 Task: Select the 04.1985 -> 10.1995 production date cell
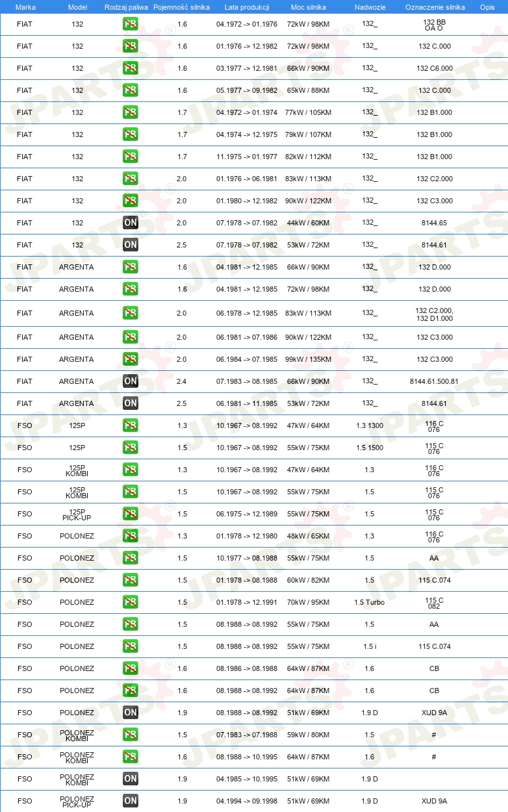click(x=247, y=779)
